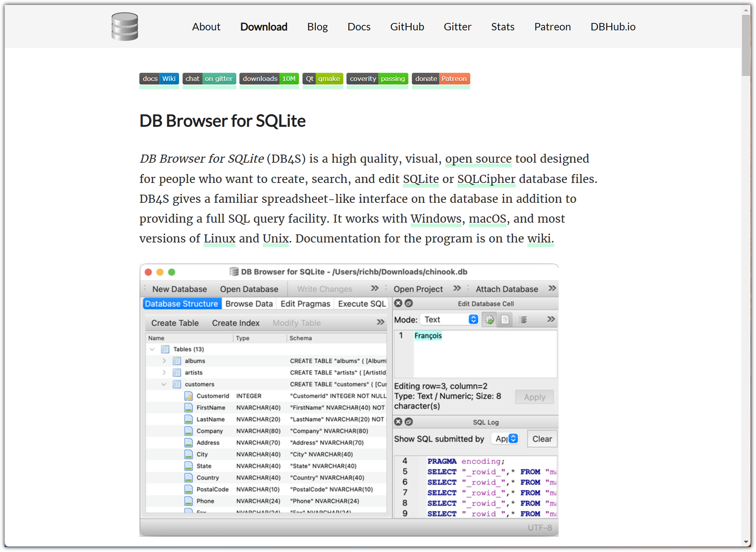Follow the SQLCipher hyperlink
Viewport: 756px width, 552px height.
point(486,179)
